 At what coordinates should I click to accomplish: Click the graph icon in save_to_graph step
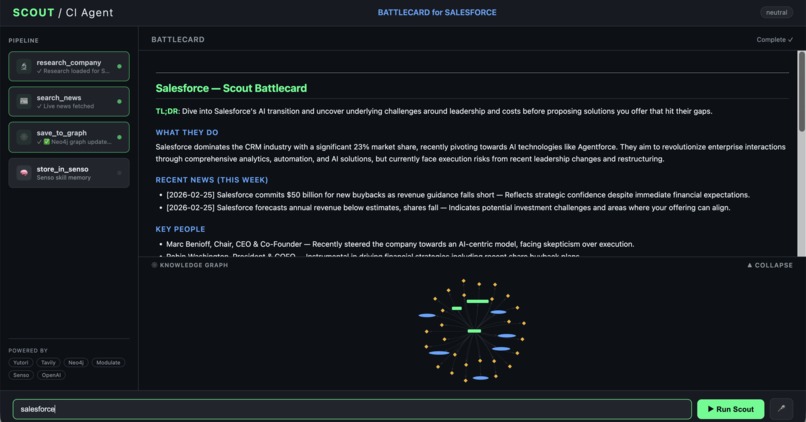pyautogui.click(x=24, y=137)
